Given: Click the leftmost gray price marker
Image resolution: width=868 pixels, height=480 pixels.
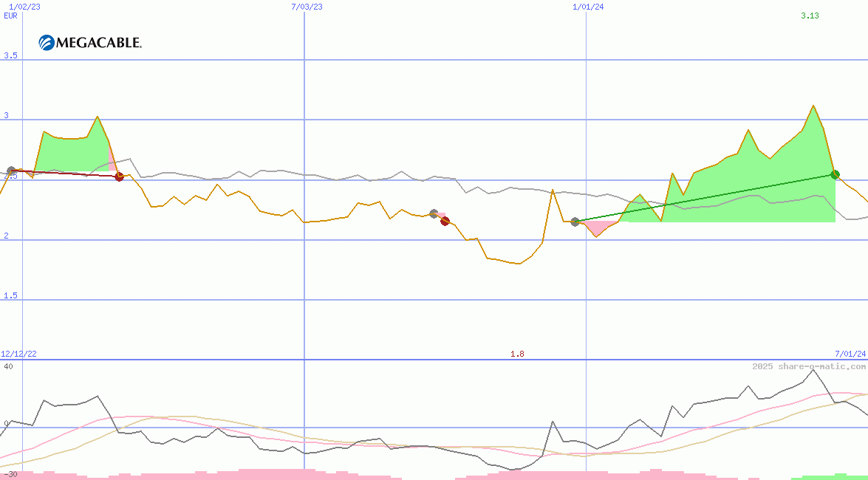Looking at the screenshot, I should pos(10,170).
